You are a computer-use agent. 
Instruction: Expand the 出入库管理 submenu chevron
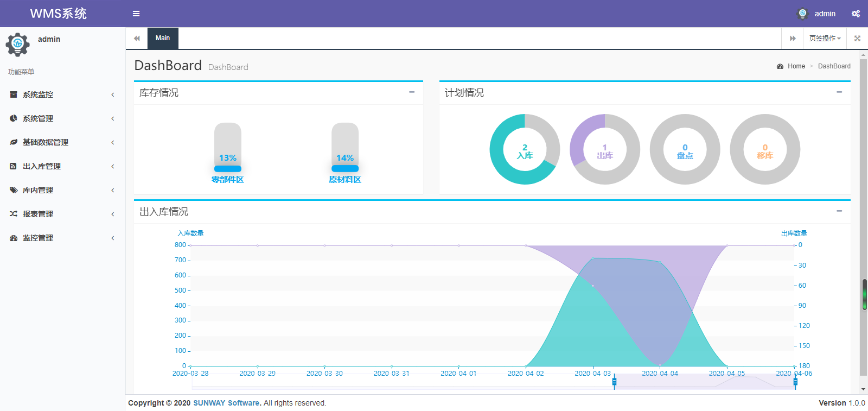pos(113,166)
